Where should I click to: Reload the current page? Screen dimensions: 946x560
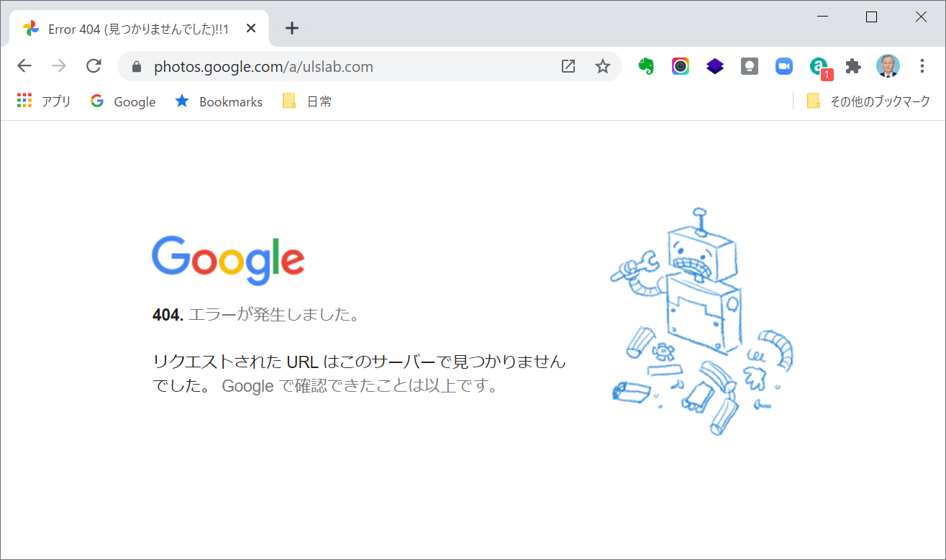pyautogui.click(x=94, y=66)
